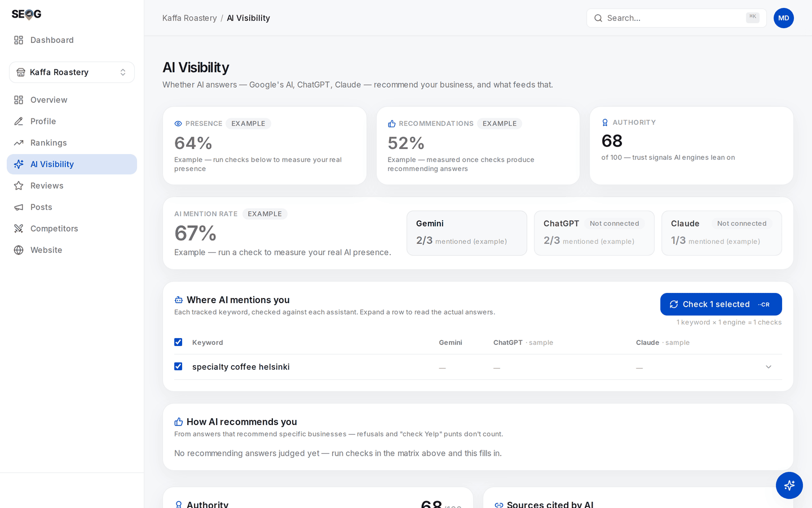Click the Presence eye icon
Image resolution: width=812 pixels, height=508 pixels.
coord(178,124)
